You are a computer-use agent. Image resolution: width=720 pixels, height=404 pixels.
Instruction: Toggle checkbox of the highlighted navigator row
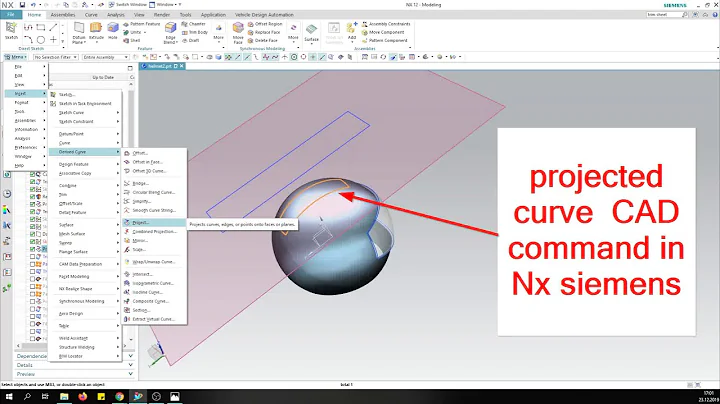click(x=33, y=249)
